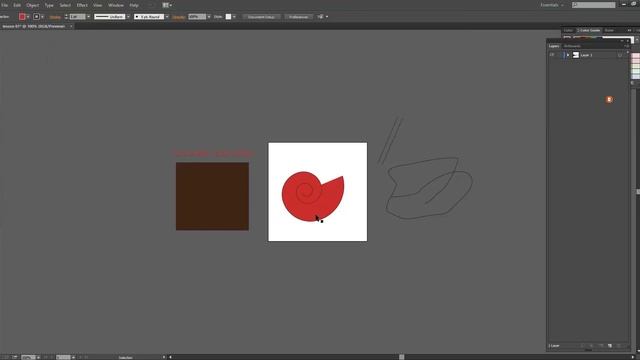This screenshot has height=360, width=640.
Task: Open the fill color dropdown arrow
Action: tap(28, 17)
